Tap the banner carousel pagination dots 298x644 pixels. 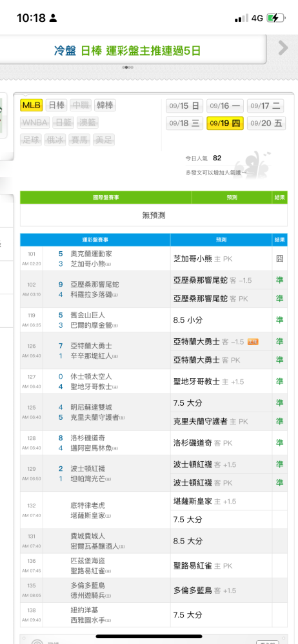pyautogui.click(x=128, y=68)
